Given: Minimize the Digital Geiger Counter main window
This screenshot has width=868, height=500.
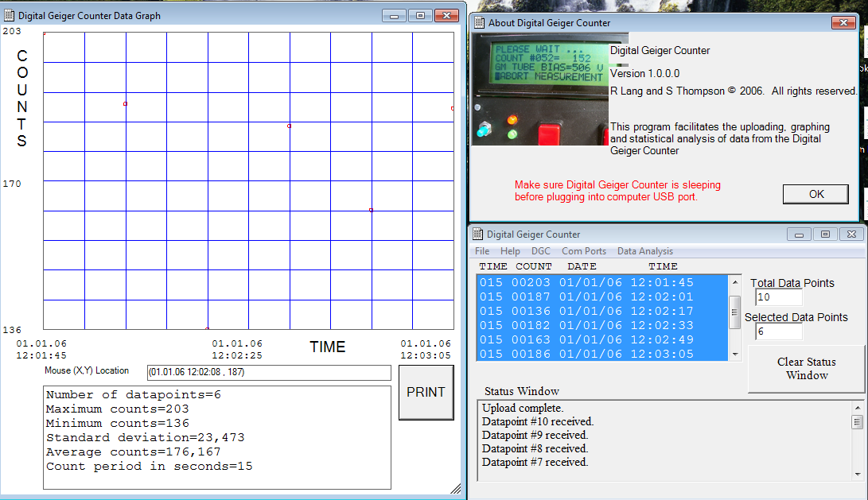Looking at the screenshot, I should pos(799,234).
